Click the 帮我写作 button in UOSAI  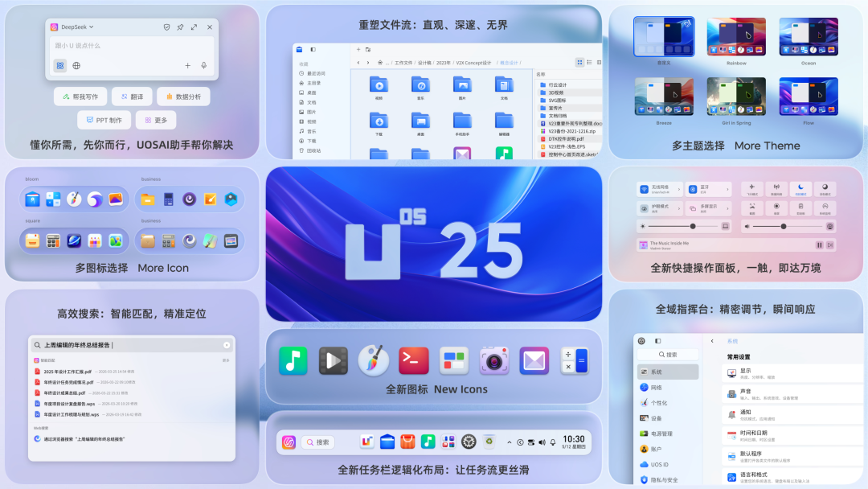pyautogui.click(x=80, y=97)
